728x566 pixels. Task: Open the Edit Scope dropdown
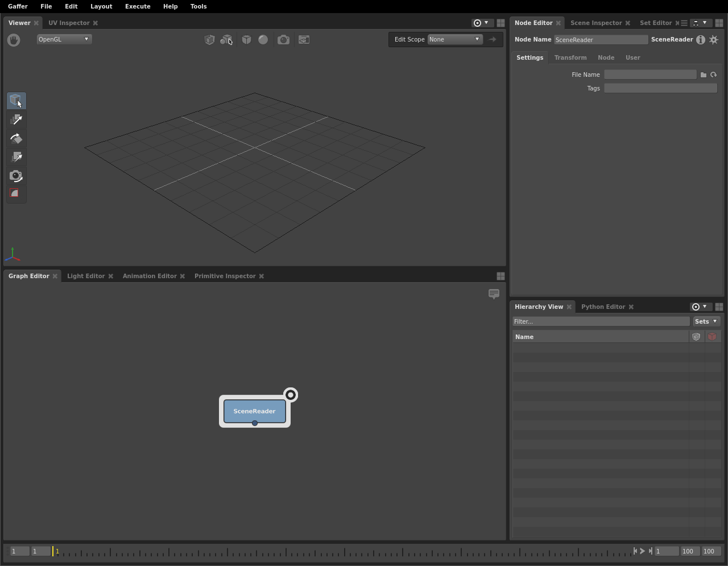point(454,39)
